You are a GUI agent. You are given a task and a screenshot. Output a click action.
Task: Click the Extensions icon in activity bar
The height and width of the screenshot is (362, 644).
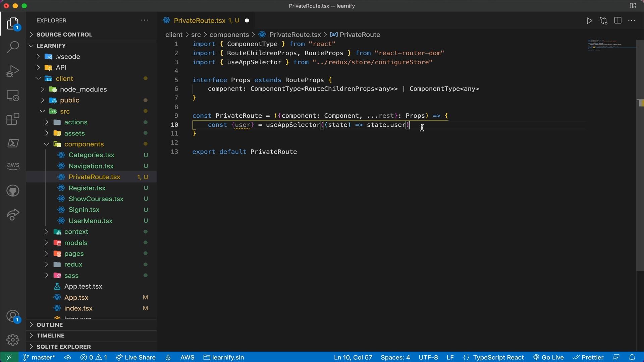pos(12,119)
